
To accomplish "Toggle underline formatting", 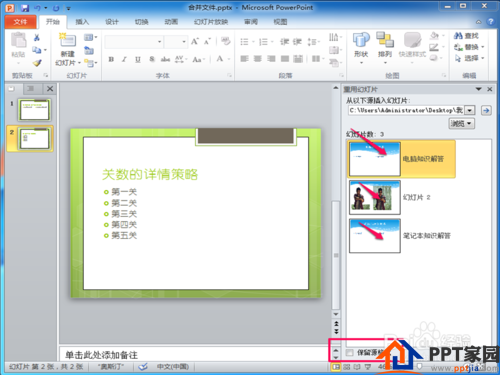I will coord(138,59).
